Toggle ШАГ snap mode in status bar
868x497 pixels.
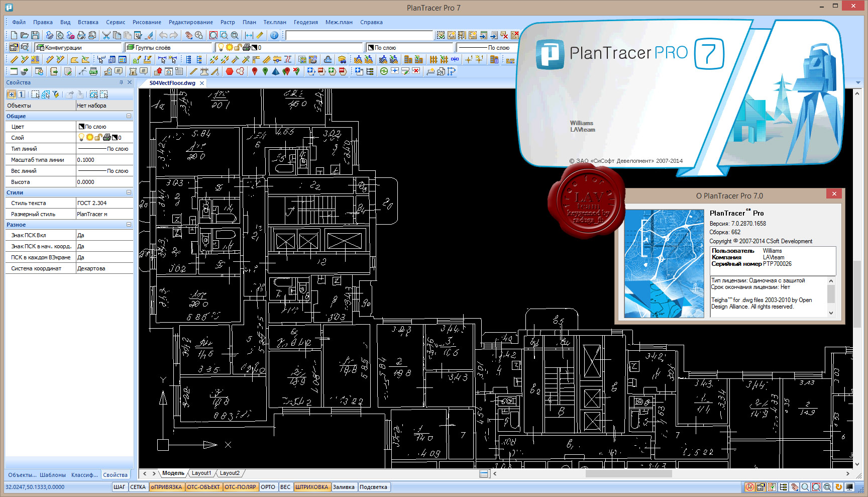pos(120,487)
